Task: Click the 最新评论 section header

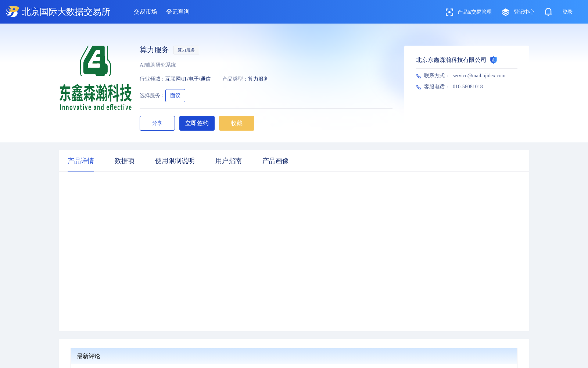Action: point(89,356)
